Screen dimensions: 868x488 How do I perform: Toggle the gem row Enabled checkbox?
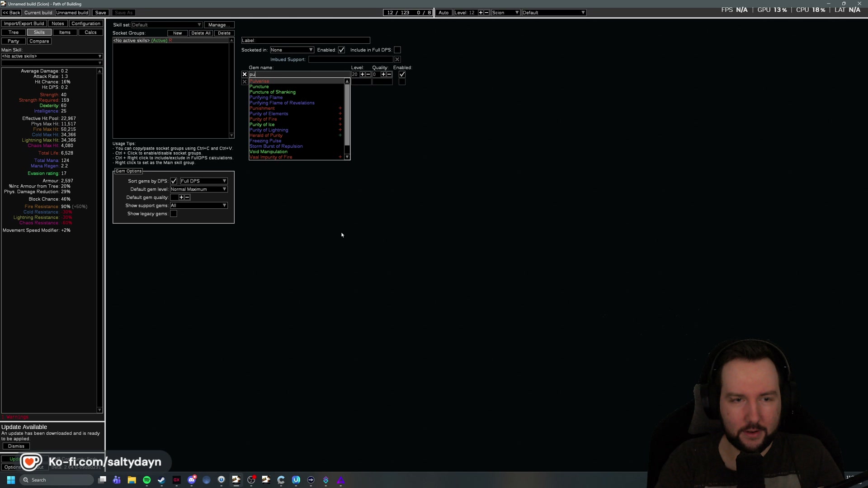(402, 75)
